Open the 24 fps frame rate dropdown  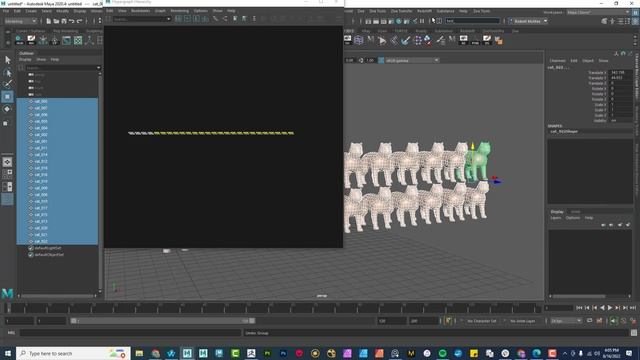click(x=566, y=321)
